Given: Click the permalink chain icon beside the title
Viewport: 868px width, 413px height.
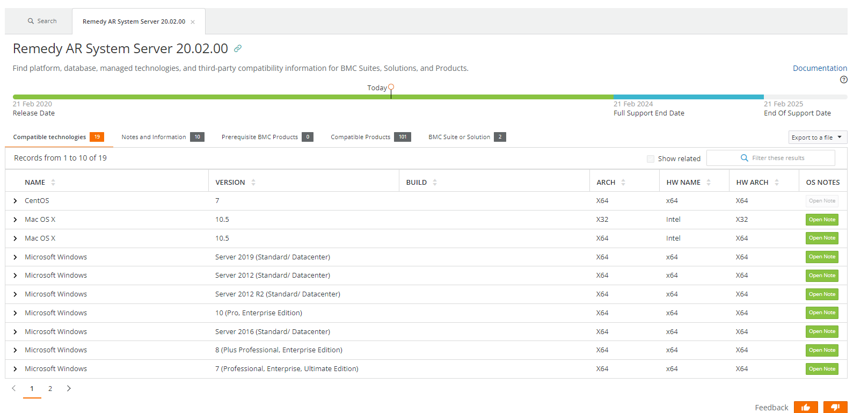Looking at the screenshot, I should [238, 48].
